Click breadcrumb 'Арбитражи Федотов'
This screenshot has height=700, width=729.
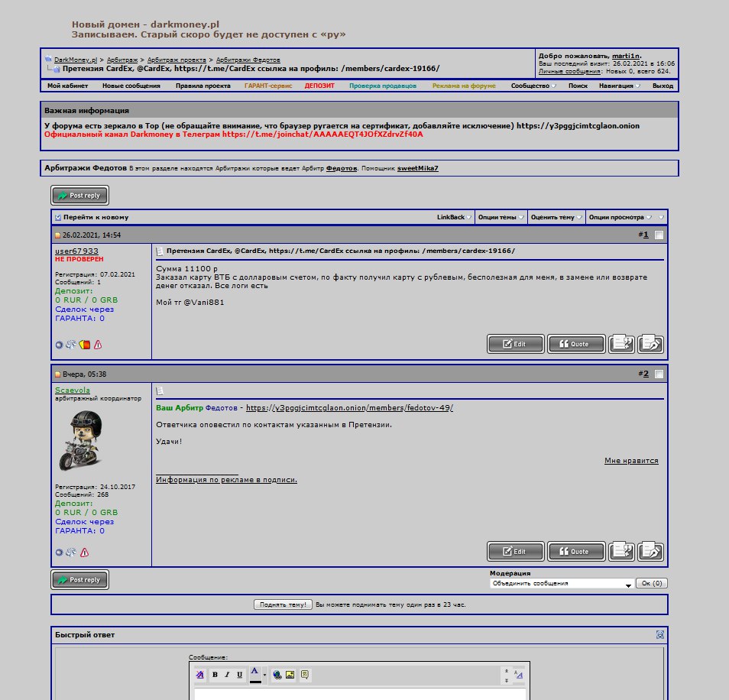pos(248,60)
